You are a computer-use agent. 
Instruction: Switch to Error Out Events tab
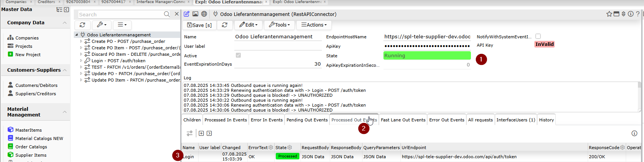pyautogui.click(x=447, y=120)
